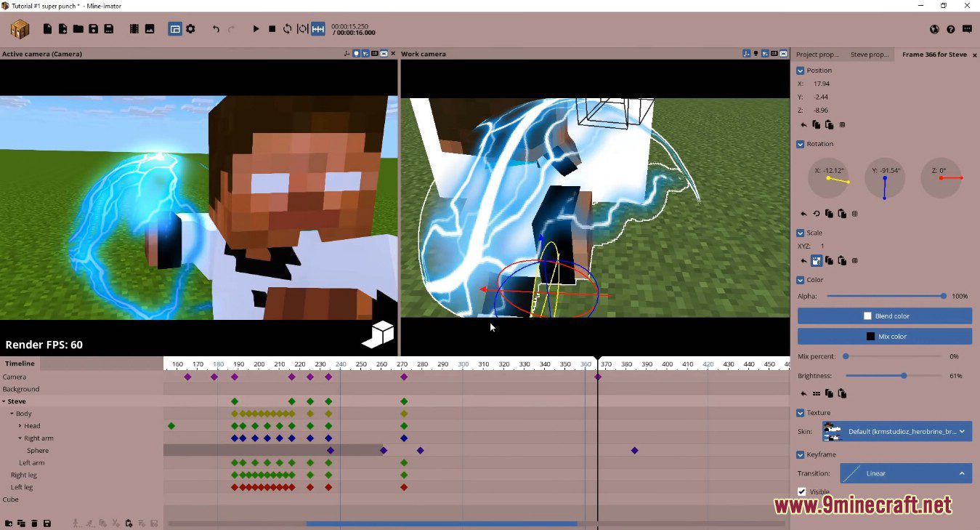Screen dimensions: 980x530
Task: Toggle the secondary view layout button
Action: click(x=175, y=29)
